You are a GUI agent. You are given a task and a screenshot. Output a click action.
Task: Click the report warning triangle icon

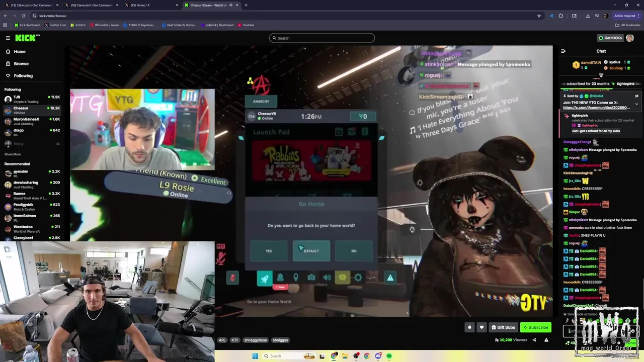[546, 340]
